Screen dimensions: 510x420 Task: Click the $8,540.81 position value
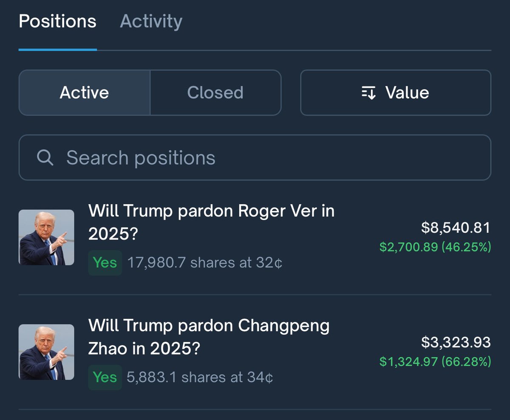(456, 228)
